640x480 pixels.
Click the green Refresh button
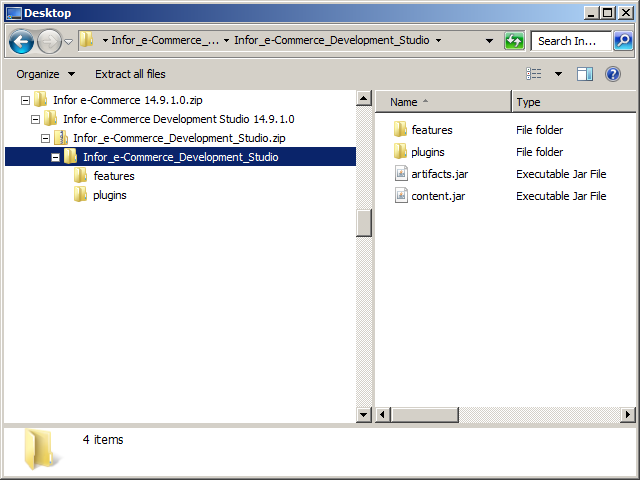pyautogui.click(x=514, y=41)
